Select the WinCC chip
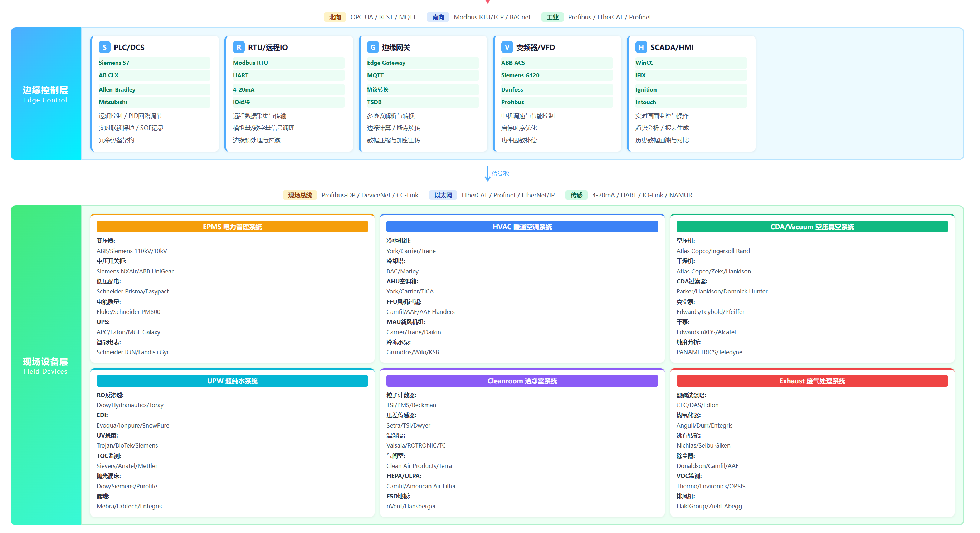Screen dimensions: 980x533 691,63
